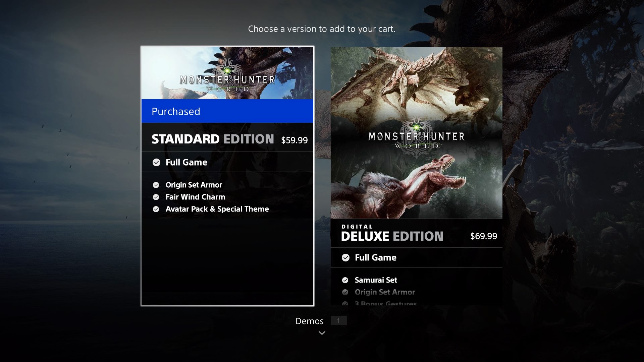Choose the Digital Deluxe Edition title
Screen dimensions: 644x362
pyautogui.click(x=392, y=233)
